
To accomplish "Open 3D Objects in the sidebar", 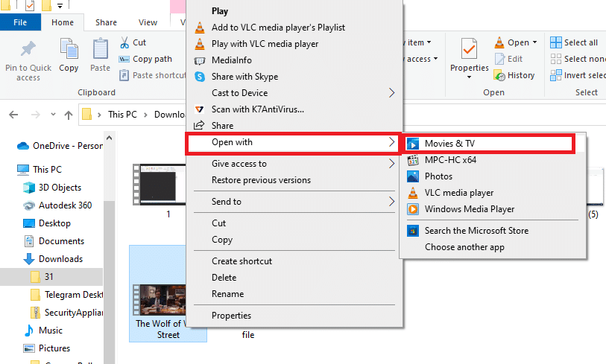I will click(x=52, y=188).
